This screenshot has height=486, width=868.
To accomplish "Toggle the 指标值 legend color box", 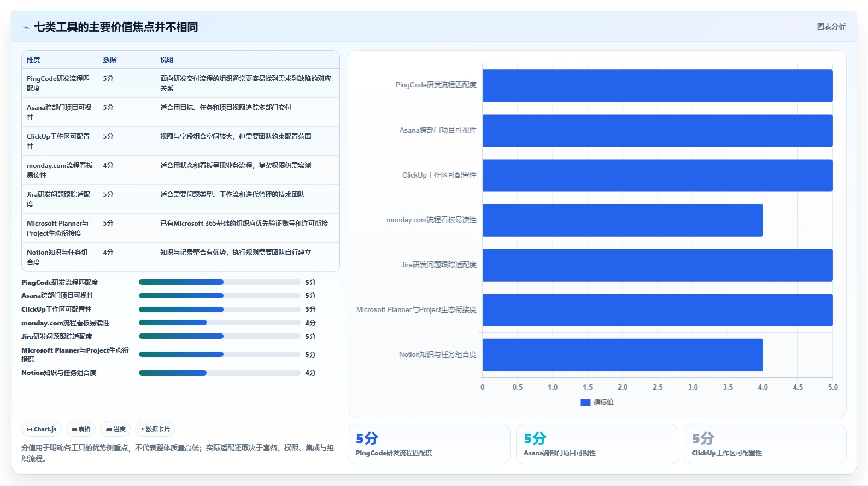I will pos(585,402).
